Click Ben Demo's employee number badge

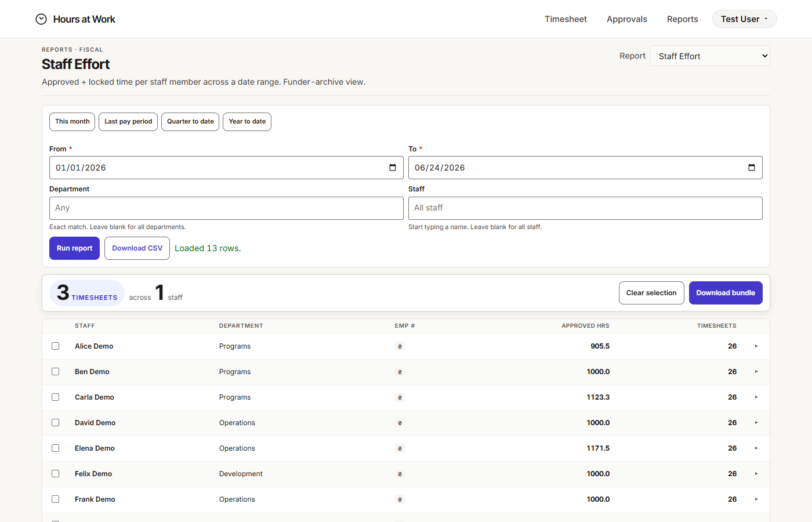point(400,372)
